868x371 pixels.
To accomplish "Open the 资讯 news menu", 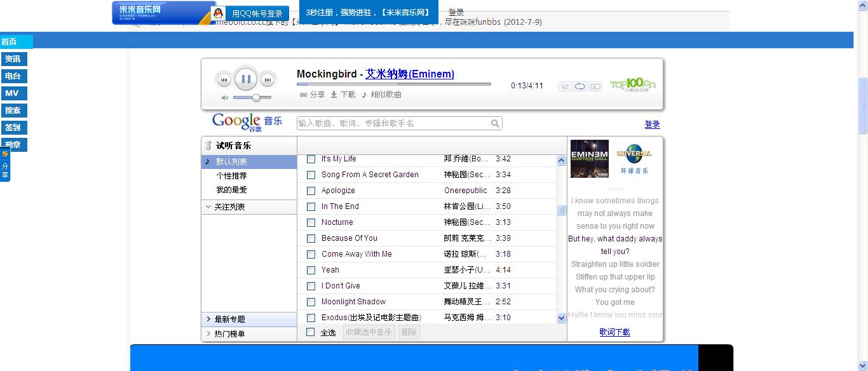I will coord(13,59).
